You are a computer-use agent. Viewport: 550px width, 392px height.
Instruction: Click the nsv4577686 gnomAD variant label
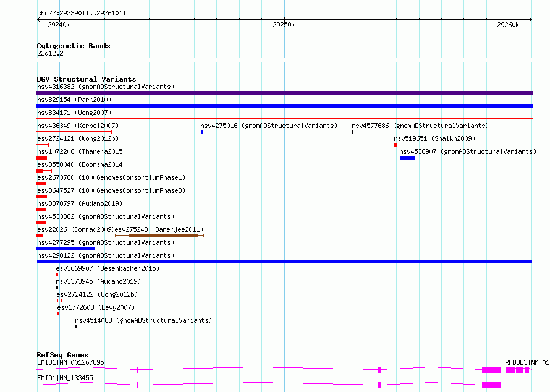click(420, 126)
